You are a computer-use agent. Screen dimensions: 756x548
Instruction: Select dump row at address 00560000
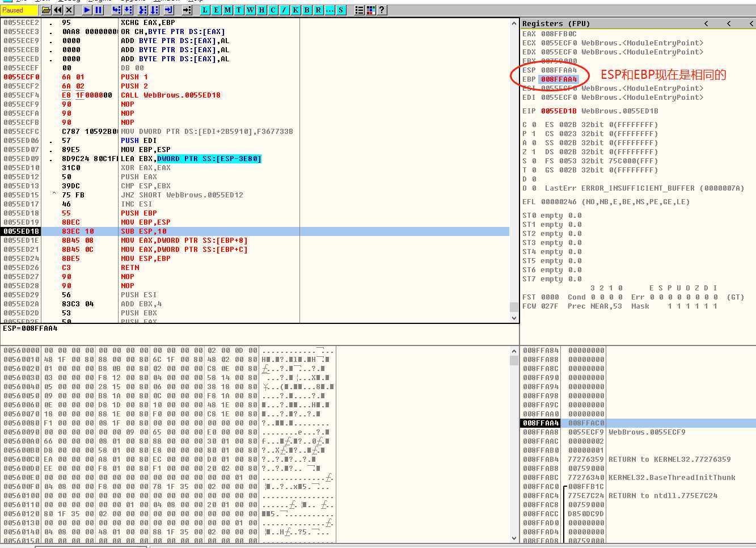pyautogui.click(x=167, y=351)
